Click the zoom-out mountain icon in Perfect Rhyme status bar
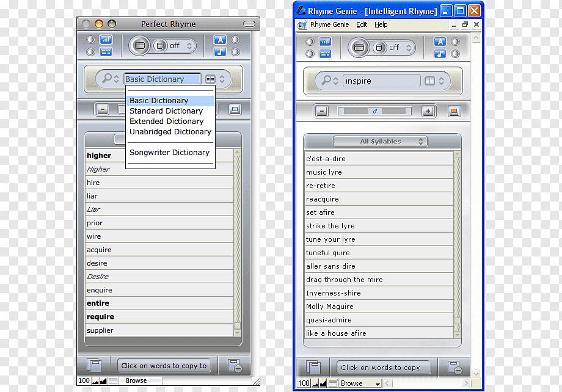562x392 pixels. pos(95,381)
